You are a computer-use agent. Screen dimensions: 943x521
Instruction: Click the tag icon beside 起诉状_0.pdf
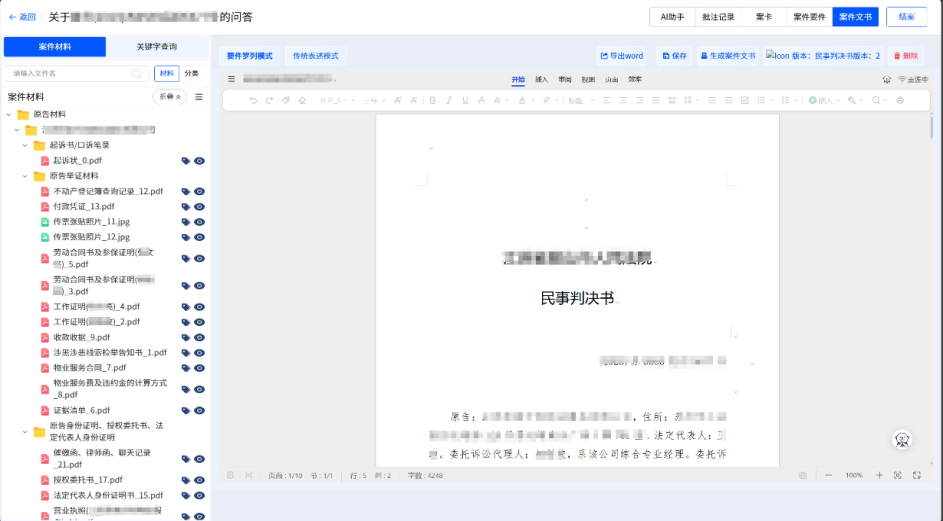185,160
